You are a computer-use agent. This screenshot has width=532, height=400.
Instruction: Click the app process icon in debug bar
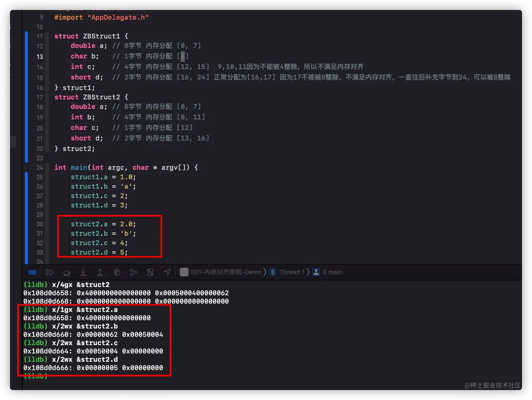184,272
